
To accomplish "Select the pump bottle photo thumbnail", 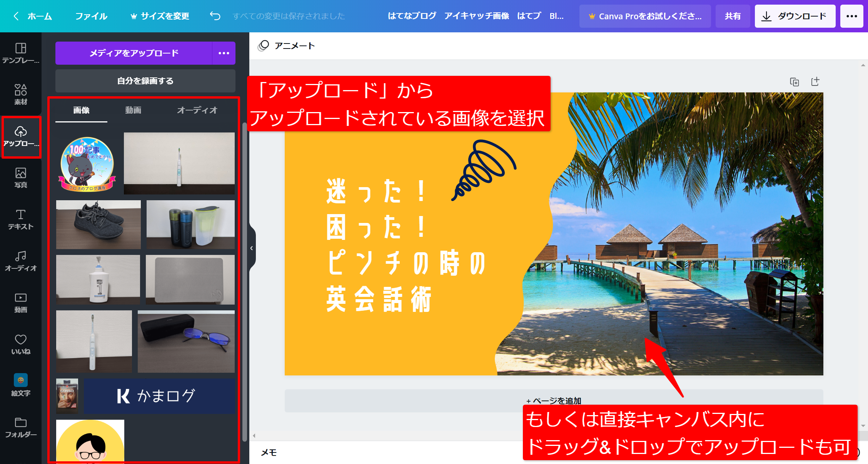I will pos(98,280).
